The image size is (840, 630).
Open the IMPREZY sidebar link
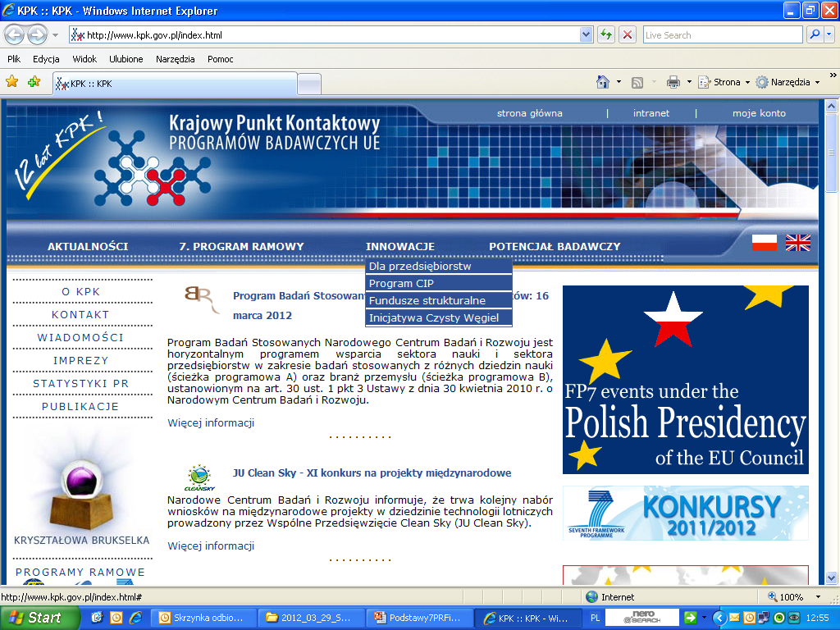81,361
